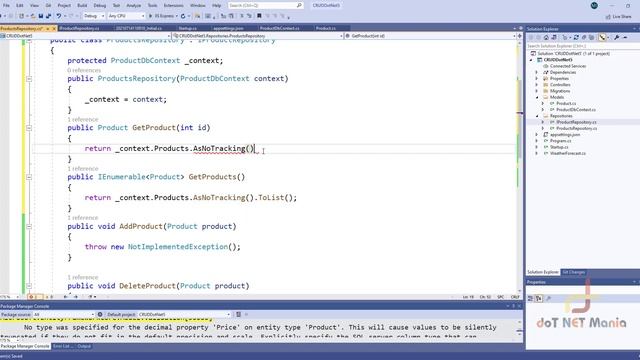Open the Default project dropdown
This screenshot has height=360, width=640.
tap(184, 315)
